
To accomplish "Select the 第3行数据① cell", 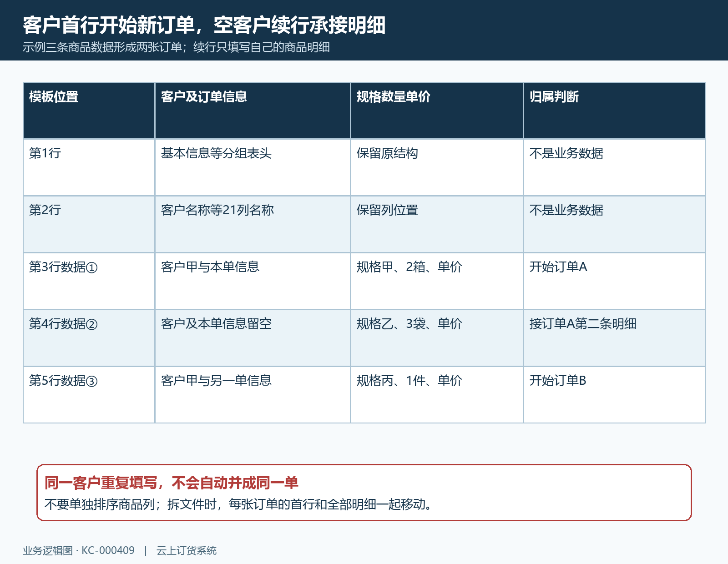I will click(x=89, y=281).
